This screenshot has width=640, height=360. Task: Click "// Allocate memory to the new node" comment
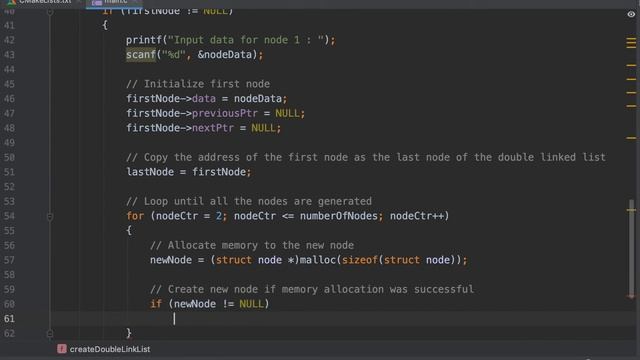click(x=252, y=246)
